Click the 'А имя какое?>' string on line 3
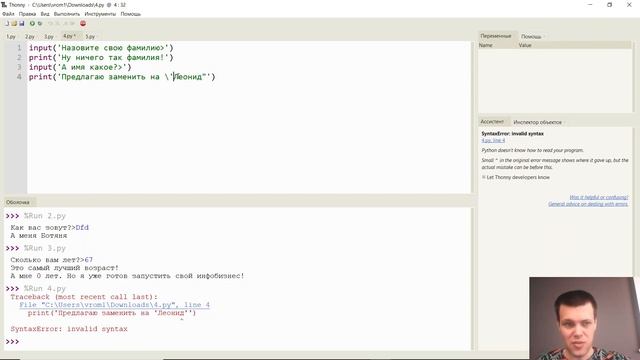 point(92,67)
